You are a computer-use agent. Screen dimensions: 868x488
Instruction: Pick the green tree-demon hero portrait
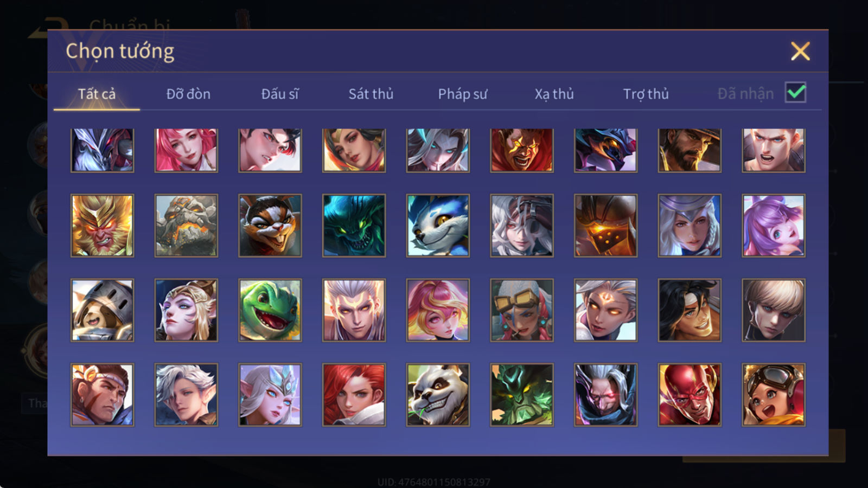coord(522,395)
